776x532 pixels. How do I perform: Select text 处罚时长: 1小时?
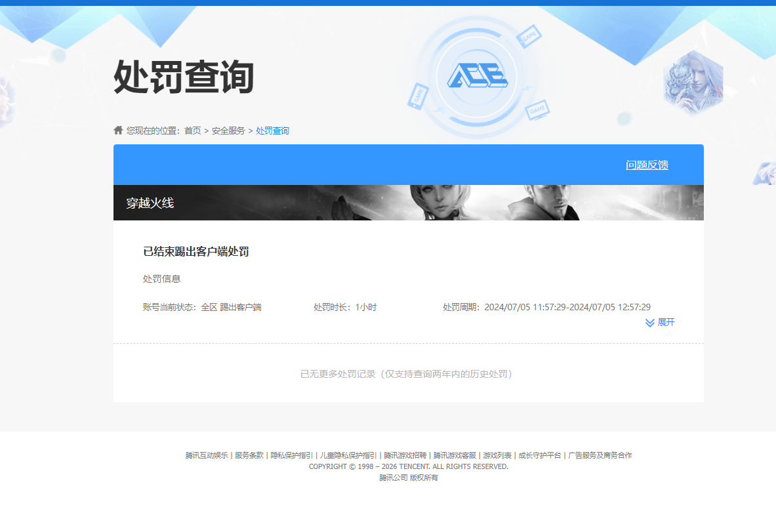(x=345, y=307)
